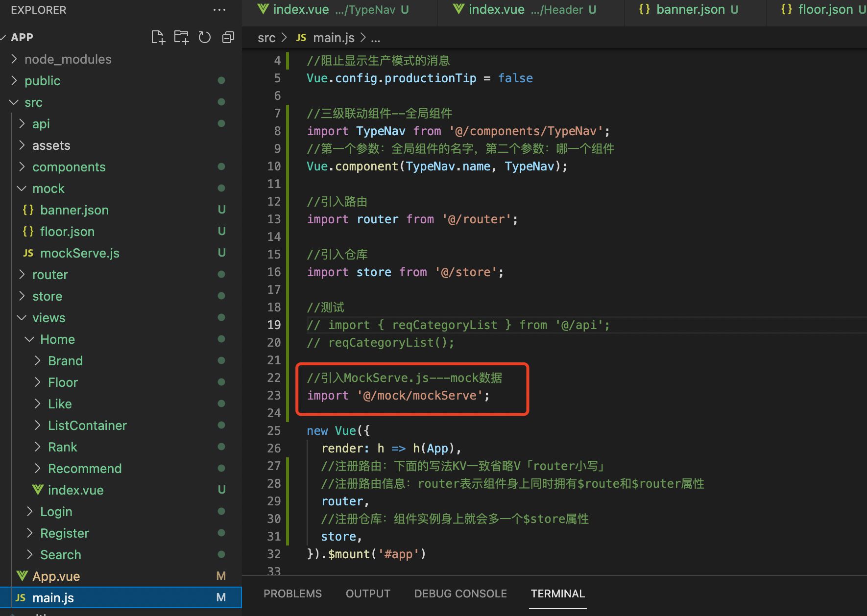Expand the api folder
867x616 pixels.
pyautogui.click(x=22, y=124)
